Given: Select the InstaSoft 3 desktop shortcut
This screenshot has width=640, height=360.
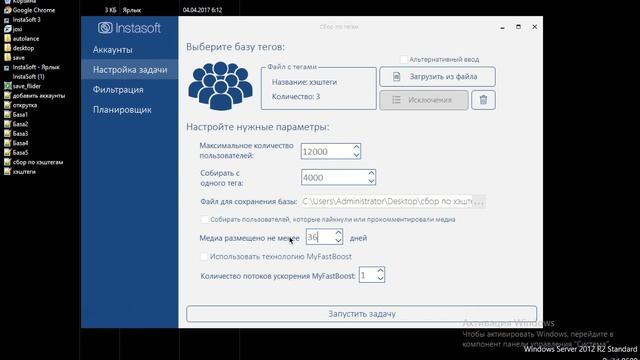Looking at the screenshot, I should click(22, 20).
